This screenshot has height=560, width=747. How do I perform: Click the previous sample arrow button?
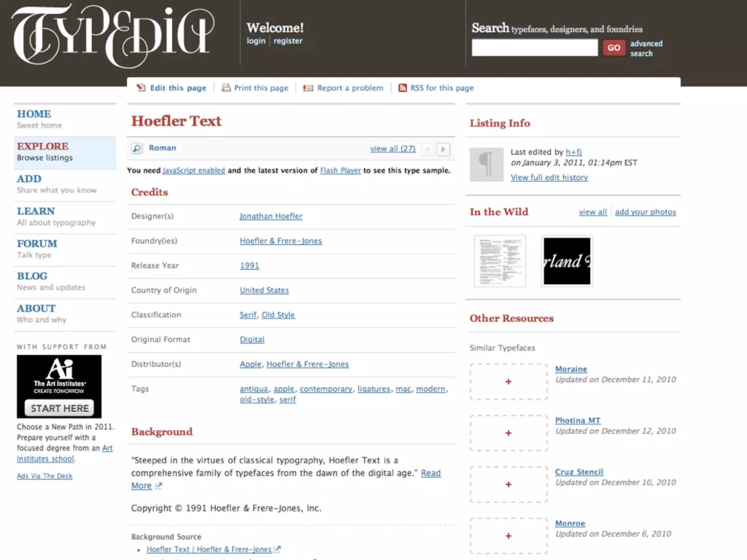click(x=427, y=149)
